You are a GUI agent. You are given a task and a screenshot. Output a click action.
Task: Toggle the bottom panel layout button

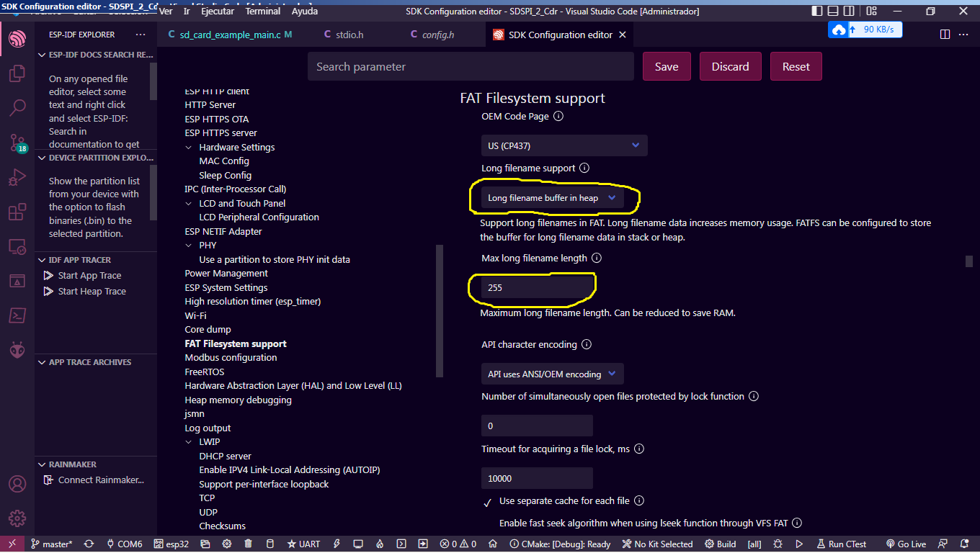834,12
